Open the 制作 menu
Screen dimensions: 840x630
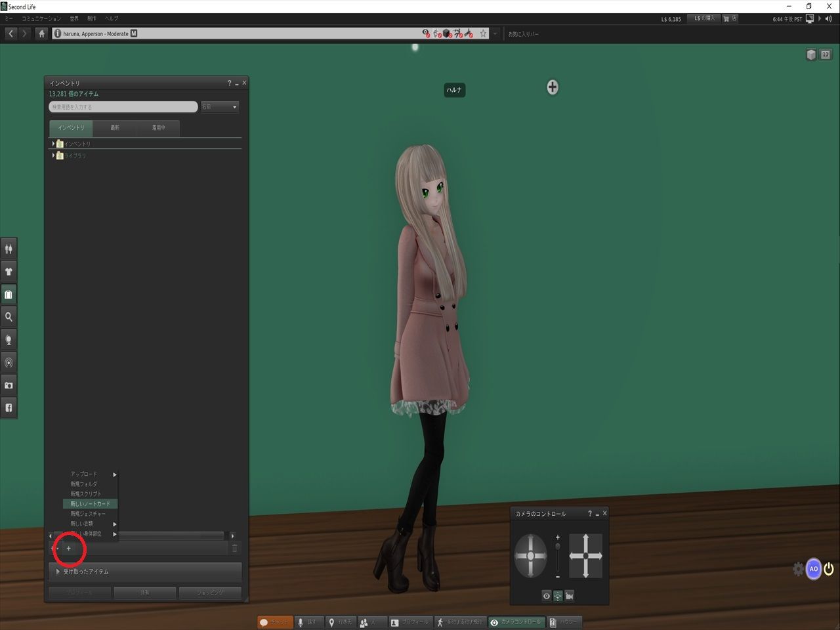tap(92, 18)
